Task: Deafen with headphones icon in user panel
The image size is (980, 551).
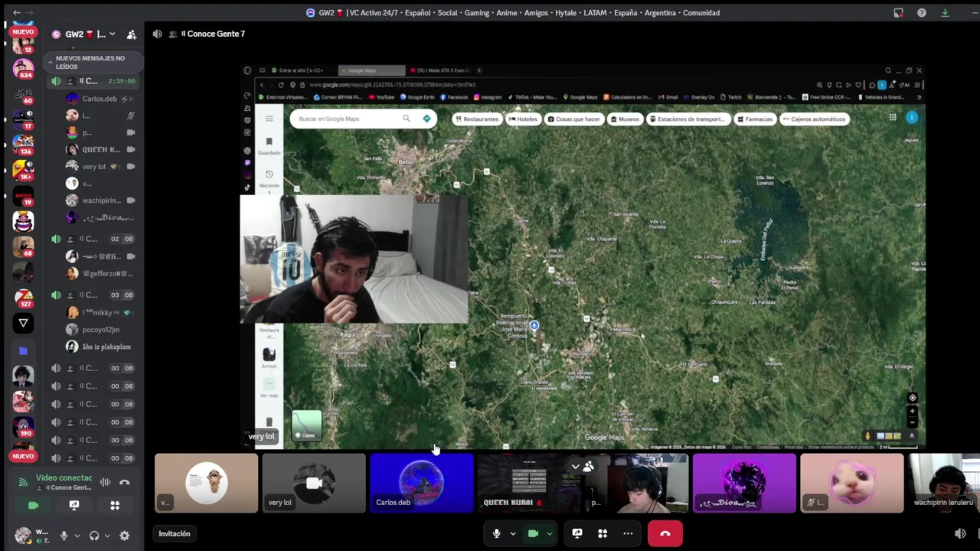Action: tap(94, 536)
